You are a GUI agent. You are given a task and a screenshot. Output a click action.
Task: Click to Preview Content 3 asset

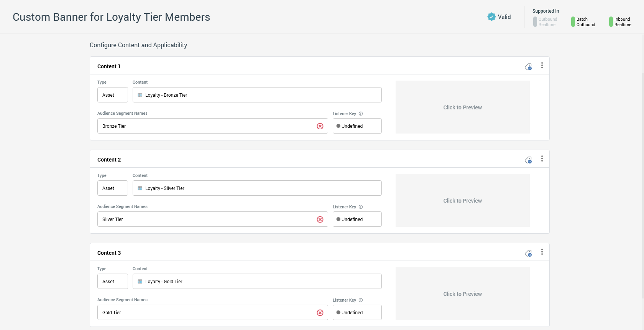click(x=462, y=294)
